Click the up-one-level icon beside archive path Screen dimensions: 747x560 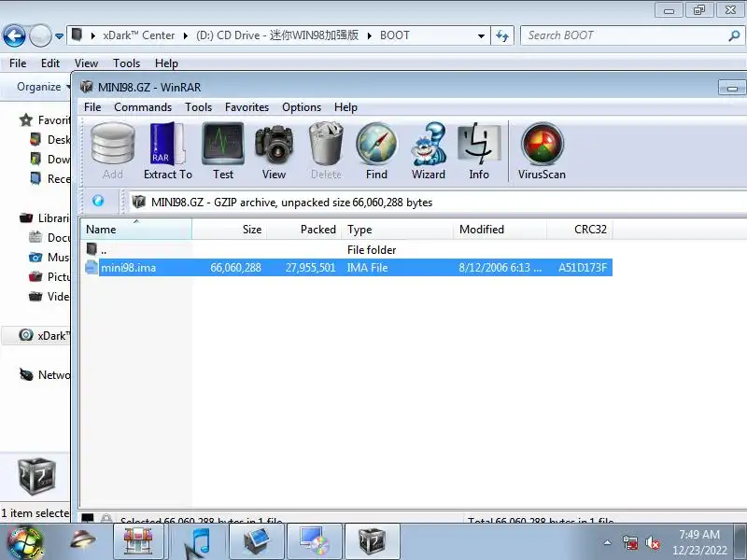point(98,201)
